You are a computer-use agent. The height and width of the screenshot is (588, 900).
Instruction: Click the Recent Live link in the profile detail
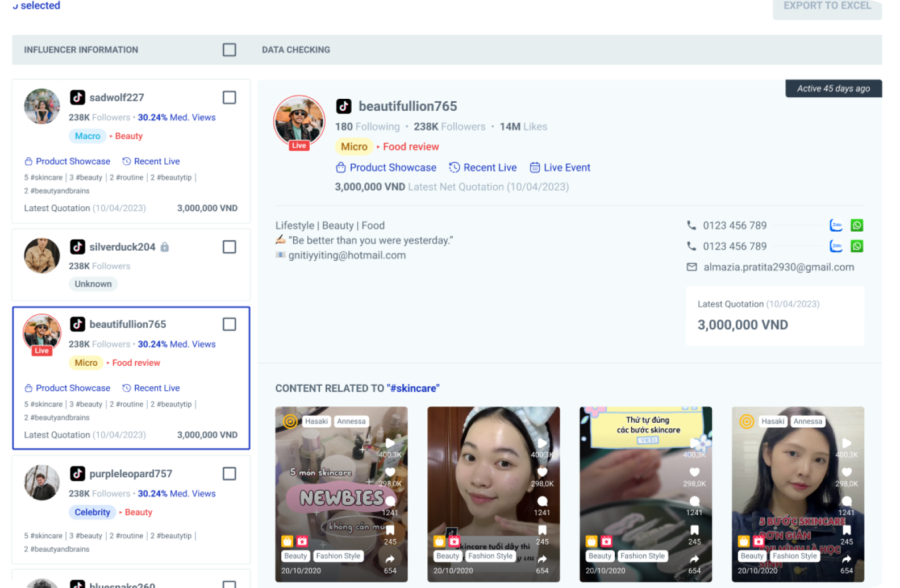[483, 168]
